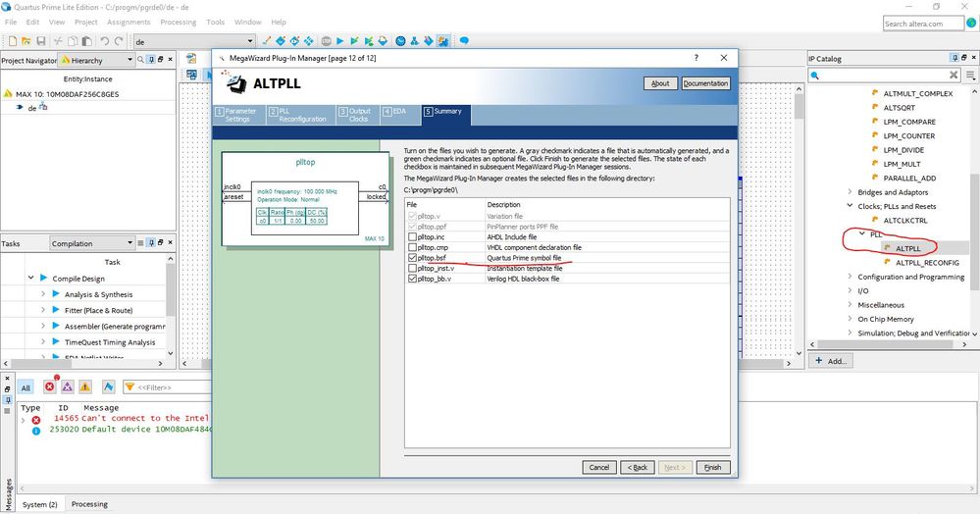Click the Documentation button in ALTPLL header
Viewport: 980px width, 514px height.
(705, 83)
